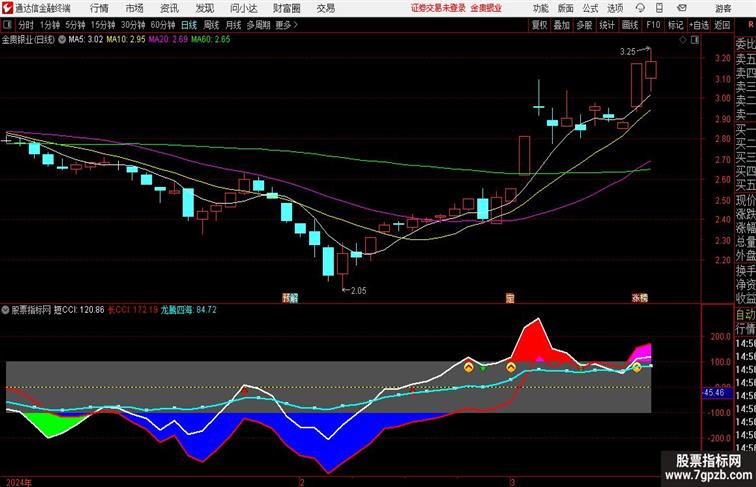The width and height of the screenshot is (756, 487).
Task: Open the 功能 menu
Action: pyautogui.click(x=540, y=8)
